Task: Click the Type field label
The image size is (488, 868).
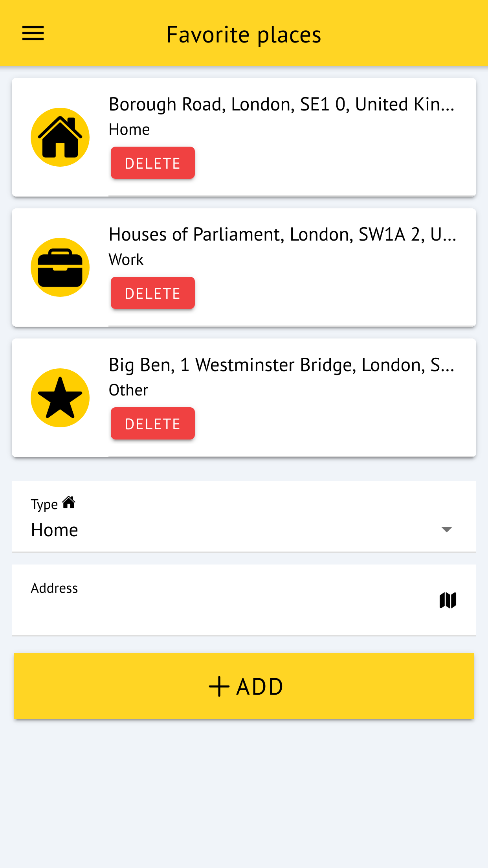Action: (44, 504)
